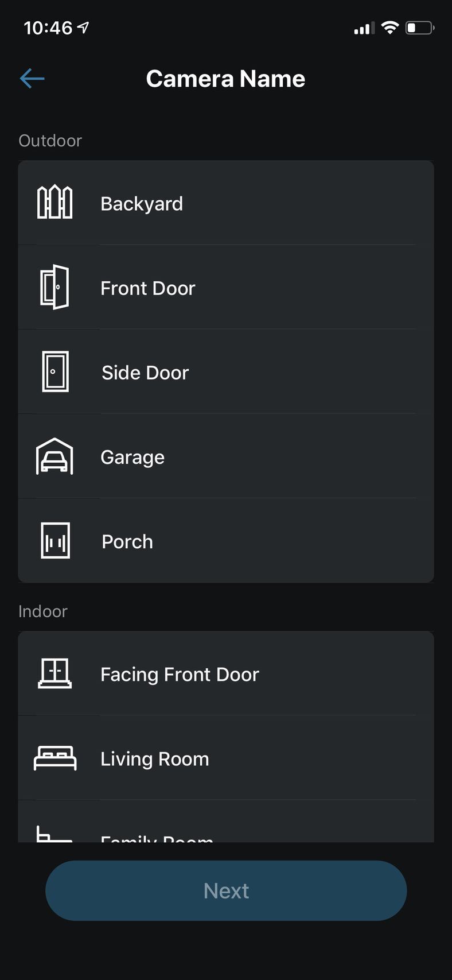Select the Porch camera name
The image size is (452, 980).
point(226,540)
